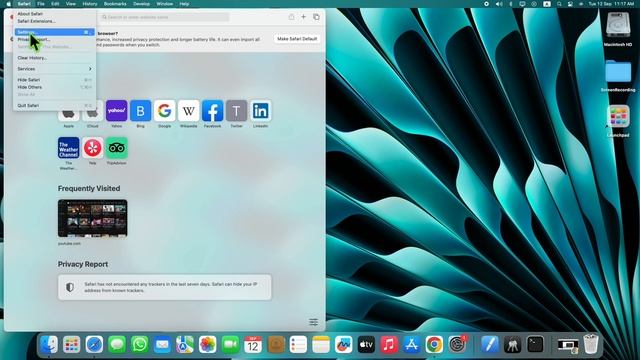
Task: Open the TripAdvisor favorite tile
Action: point(117,148)
